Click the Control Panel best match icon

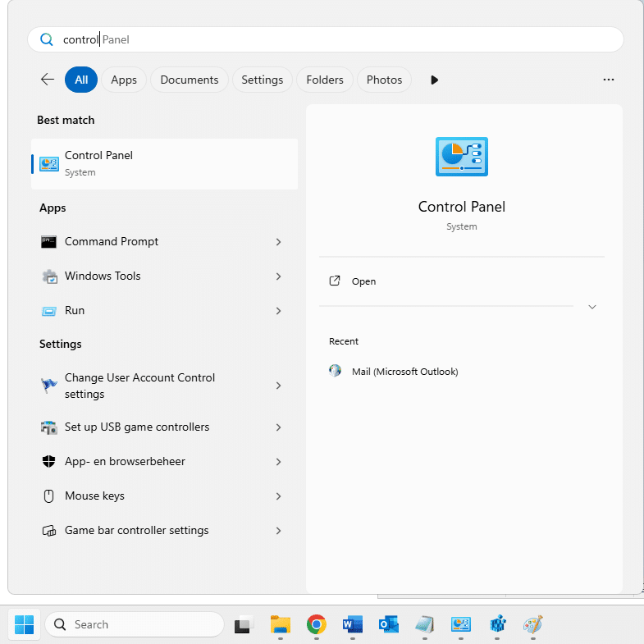[49, 164]
